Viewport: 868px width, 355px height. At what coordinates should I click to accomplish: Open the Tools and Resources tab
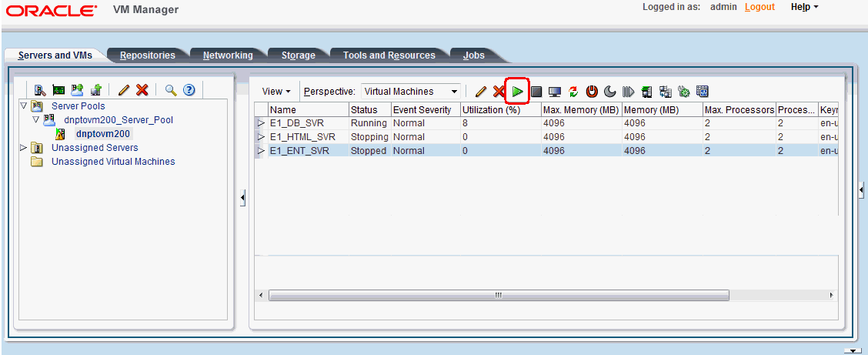tap(389, 55)
